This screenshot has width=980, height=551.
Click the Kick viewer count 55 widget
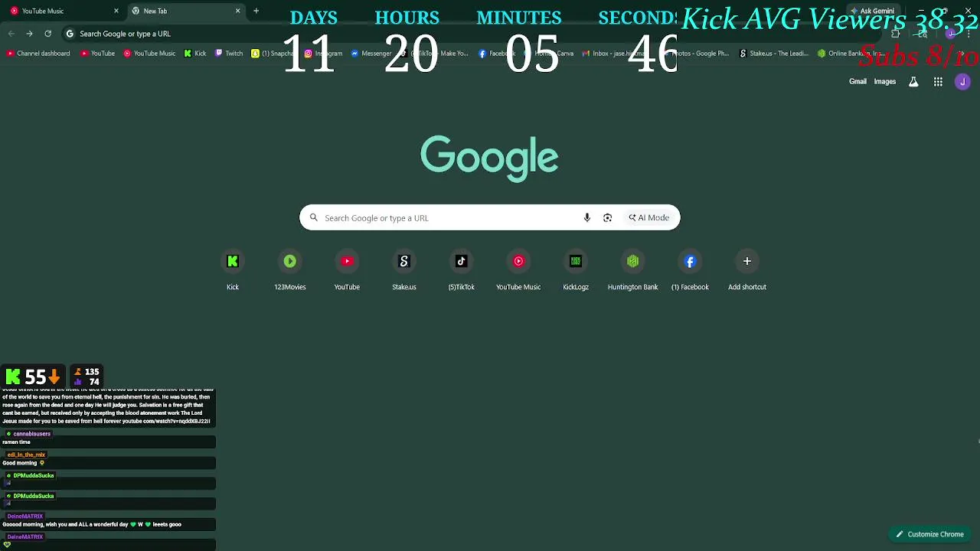coord(33,377)
